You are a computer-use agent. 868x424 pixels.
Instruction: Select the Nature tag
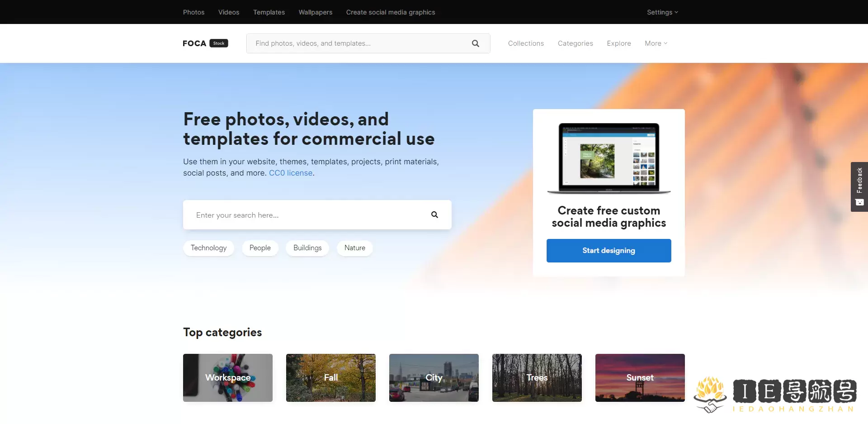point(354,248)
